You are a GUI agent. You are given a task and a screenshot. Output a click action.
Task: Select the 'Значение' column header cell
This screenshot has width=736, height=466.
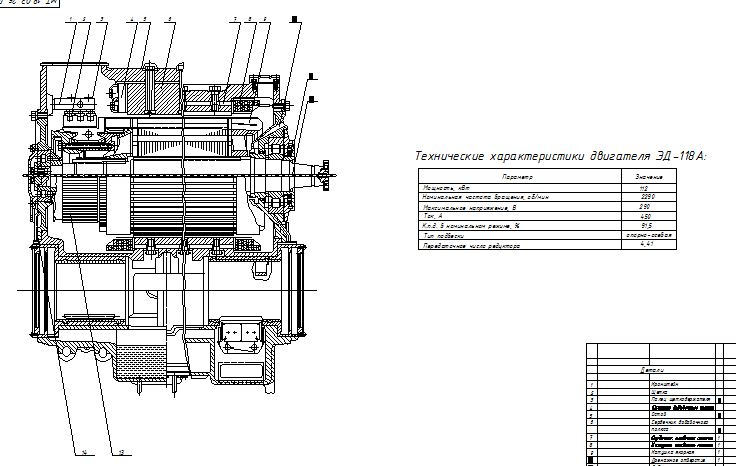(649, 177)
